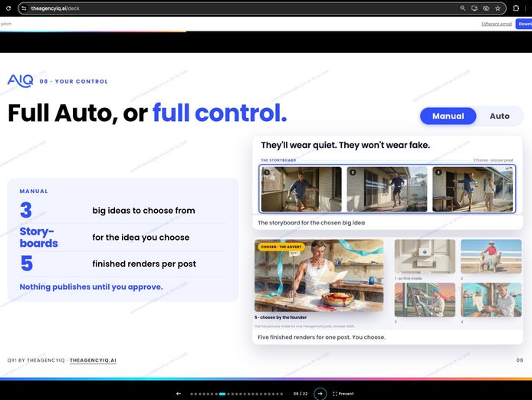Reload the page with the browser refresh icon
The image size is (532, 400).
tap(8, 8)
